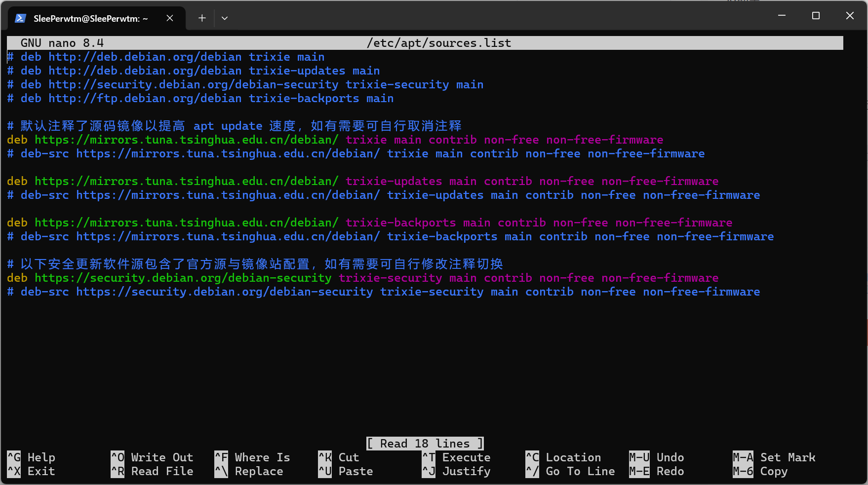Close the terminal window
Viewport: 868px width, 485px height.
(850, 16)
